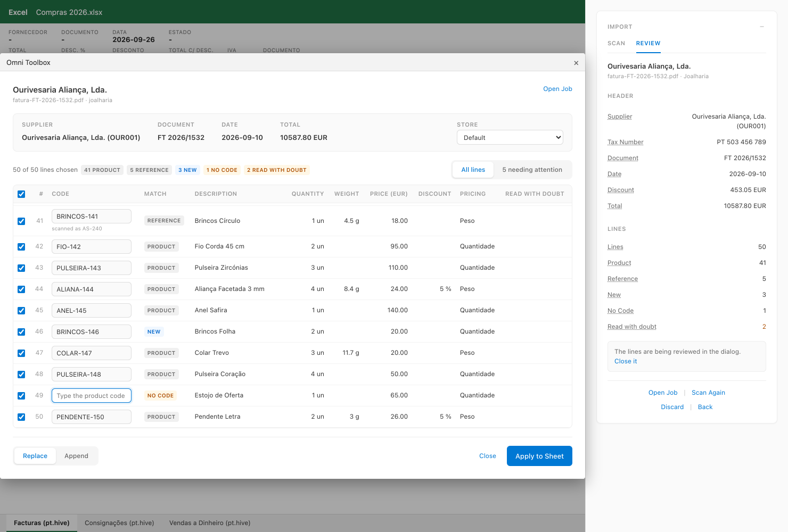Uncheck line 50 Pendente Letra
The height and width of the screenshot is (532, 788).
pos(21,417)
